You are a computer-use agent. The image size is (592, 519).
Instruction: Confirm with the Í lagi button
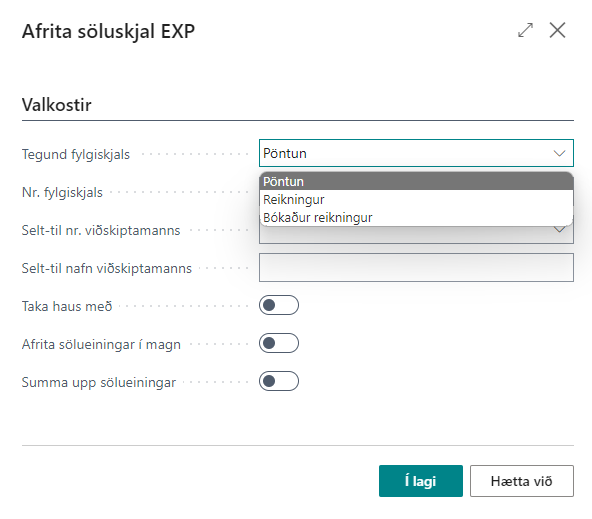421,481
